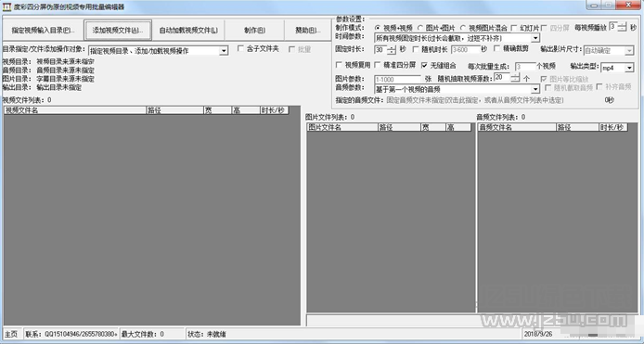Adjust the 随机抽取视频源数 stepper

515,77
